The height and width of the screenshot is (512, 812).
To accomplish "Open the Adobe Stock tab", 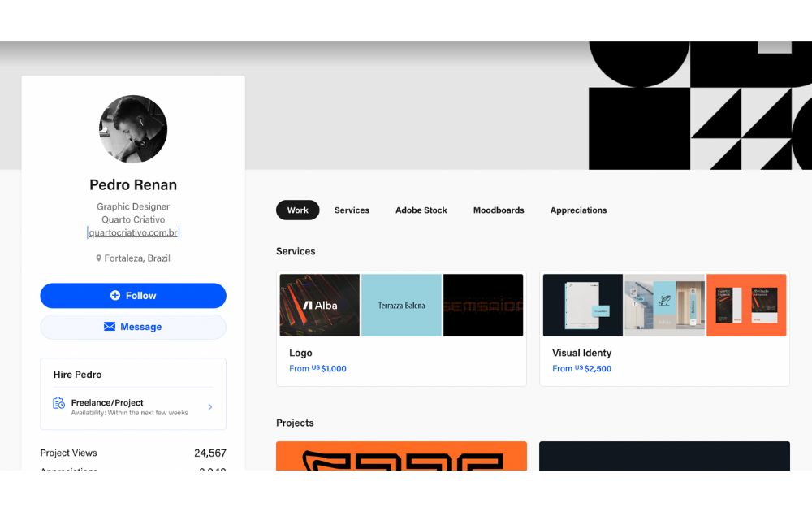I will pos(421,210).
